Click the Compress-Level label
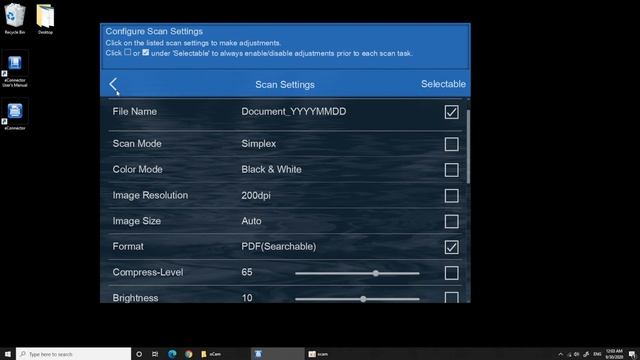 148,272
